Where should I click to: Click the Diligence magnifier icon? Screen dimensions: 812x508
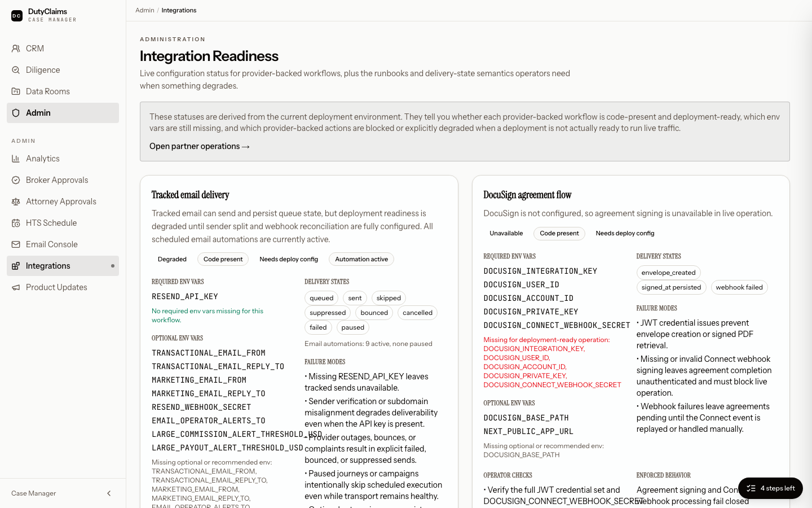[x=16, y=70]
